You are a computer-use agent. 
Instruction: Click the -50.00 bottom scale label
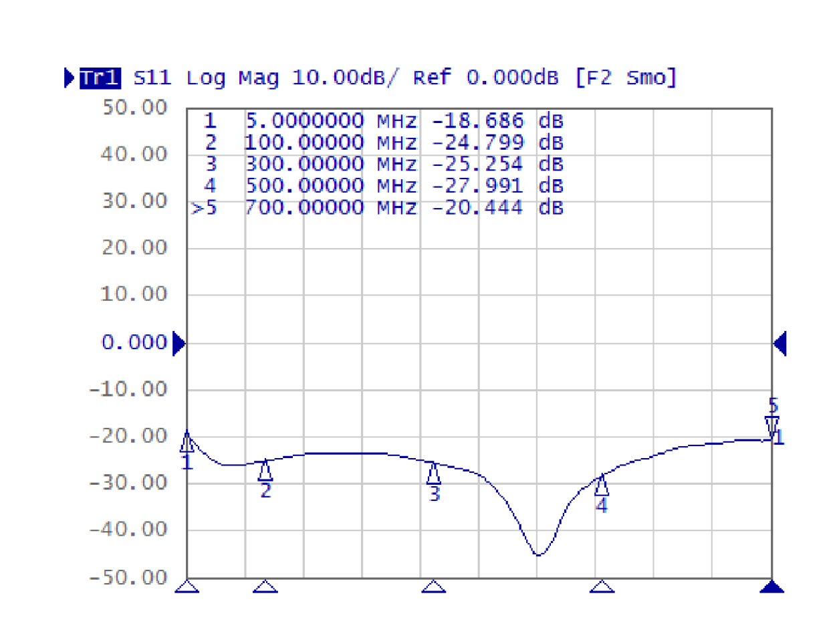click(128, 577)
